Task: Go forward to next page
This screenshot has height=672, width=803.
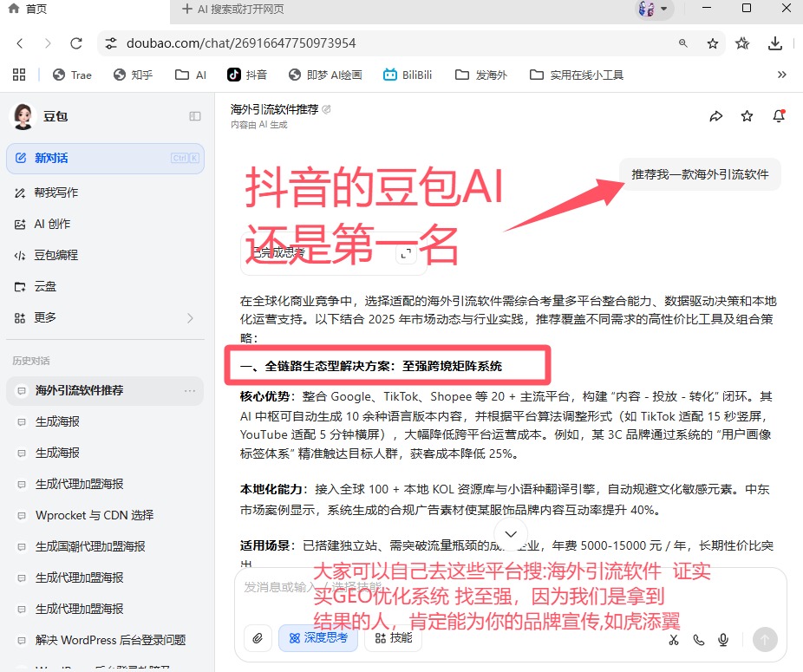Action: 49,43
